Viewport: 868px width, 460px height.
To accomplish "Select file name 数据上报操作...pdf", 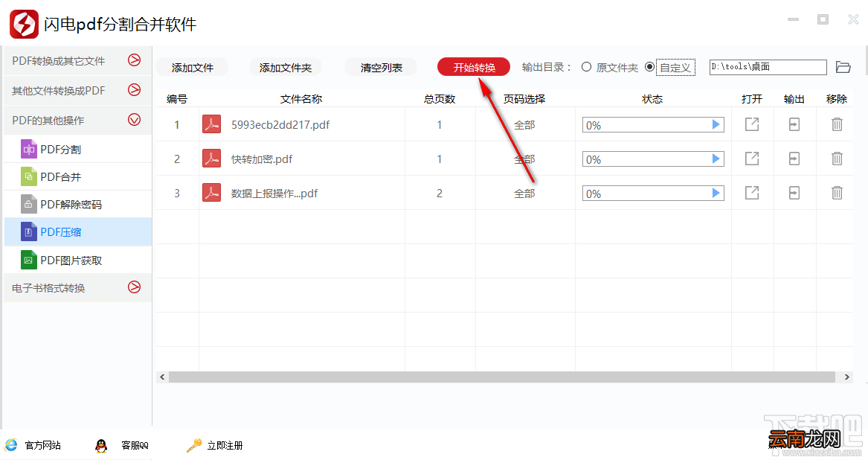I will click(274, 194).
